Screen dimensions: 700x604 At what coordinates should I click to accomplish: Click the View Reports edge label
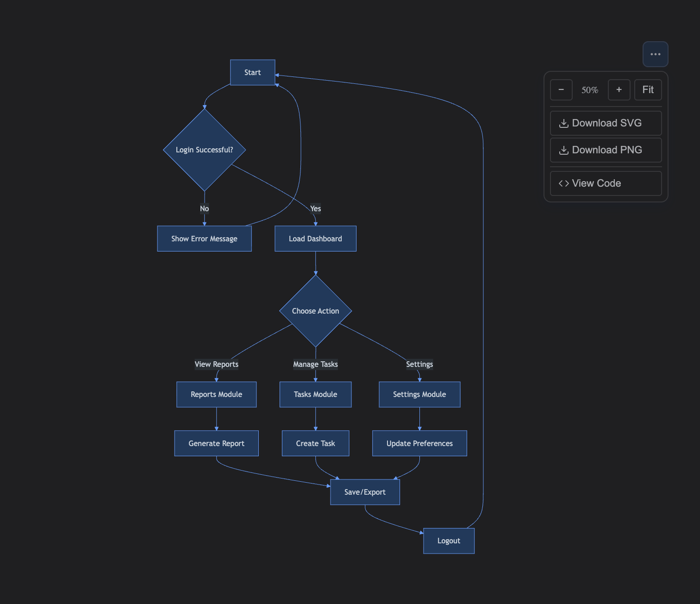[216, 364]
